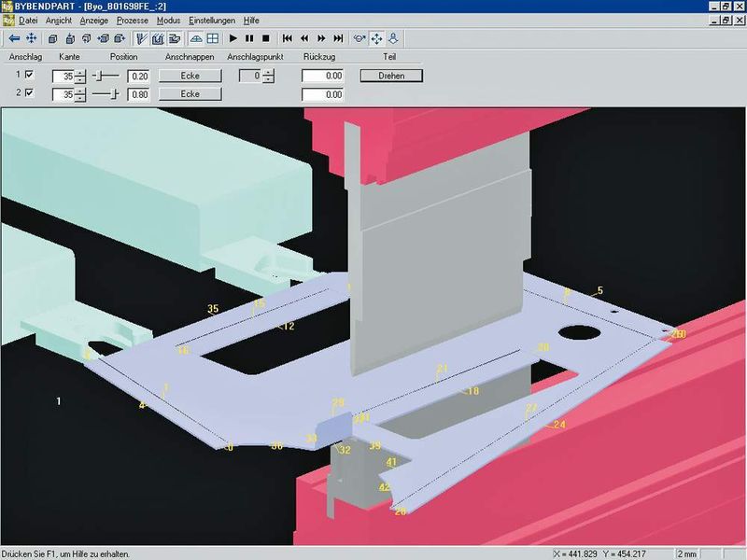Click the blue back arrow icon
This screenshot has width=747, height=560.
pos(14,38)
